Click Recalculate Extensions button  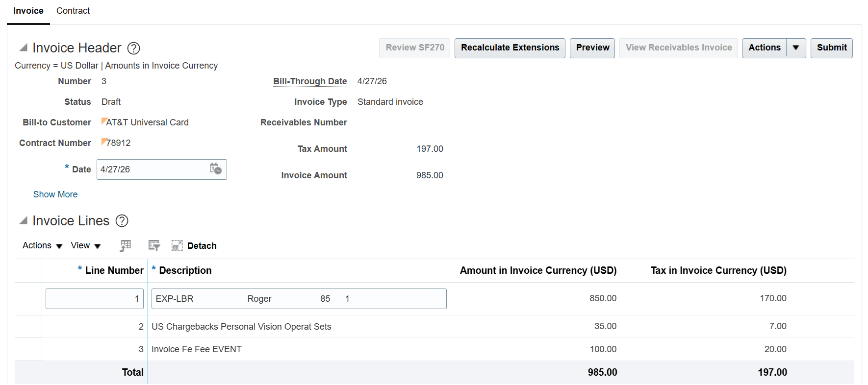point(510,48)
